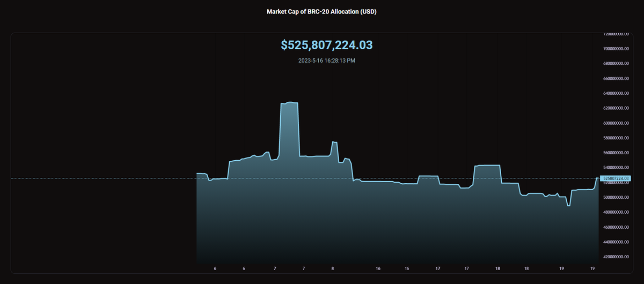Image resolution: width=644 pixels, height=284 pixels.
Task: Click the 500000000.00 axis label
Action: coord(616,198)
